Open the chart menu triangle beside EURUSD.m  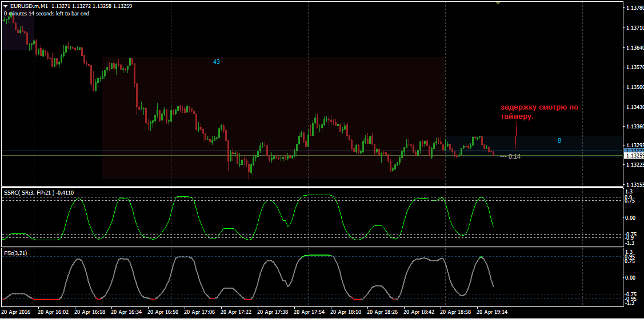point(5,6)
